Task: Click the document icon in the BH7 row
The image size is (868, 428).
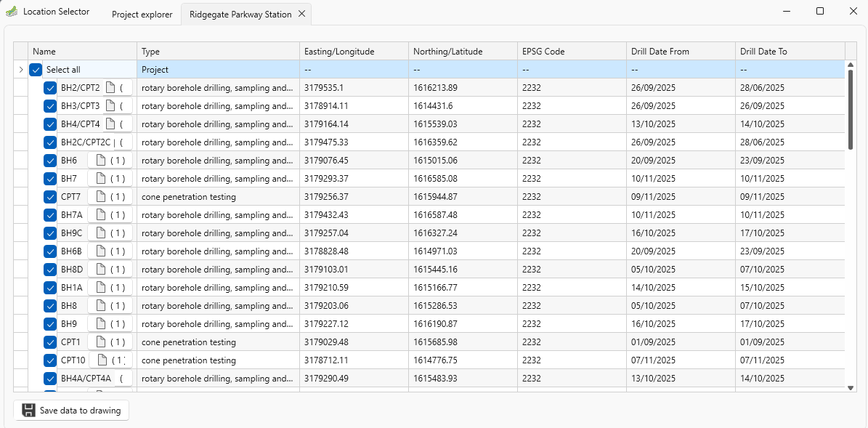Action: tap(101, 179)
